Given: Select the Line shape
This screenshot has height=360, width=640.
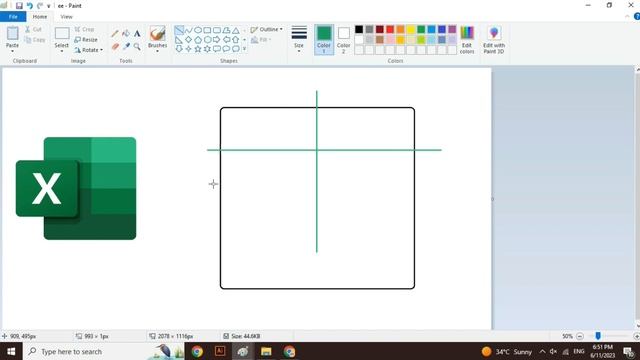Looking at the screenshot, I should [179, 30].
